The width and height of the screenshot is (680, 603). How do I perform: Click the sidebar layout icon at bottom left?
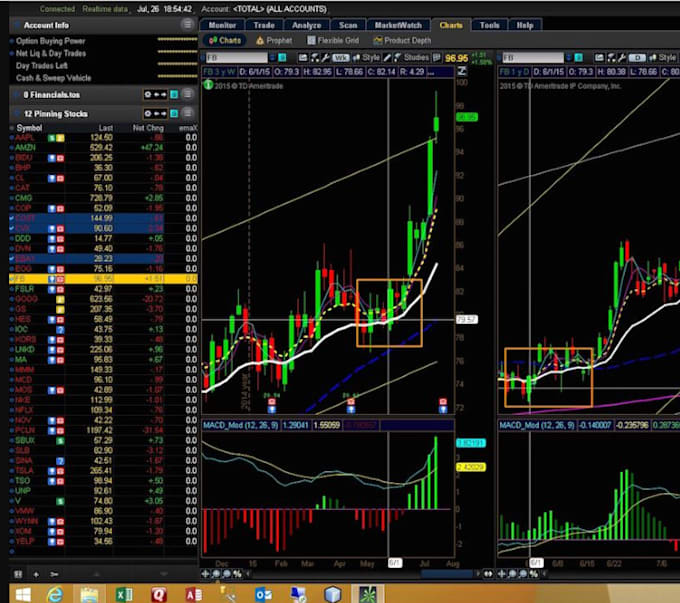pos(18,574)
